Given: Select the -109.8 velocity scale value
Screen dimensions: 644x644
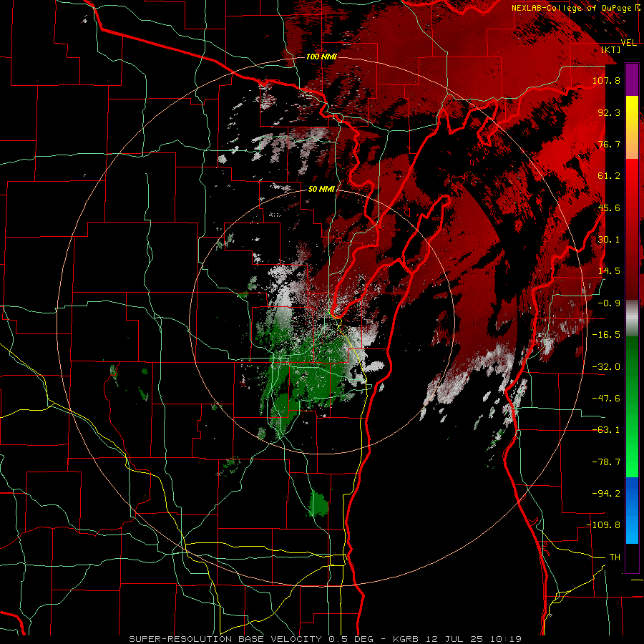Looking at the screenshot, I should [603, 525].
